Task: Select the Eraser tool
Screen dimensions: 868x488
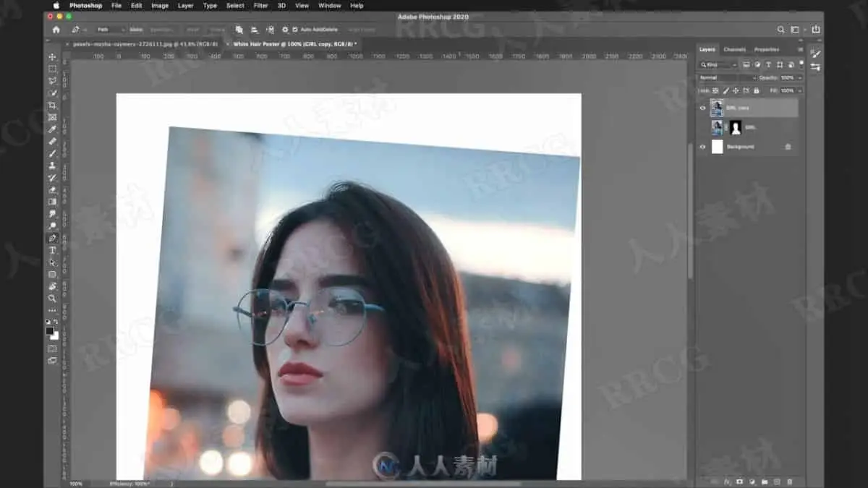Action: click(52, 189)
